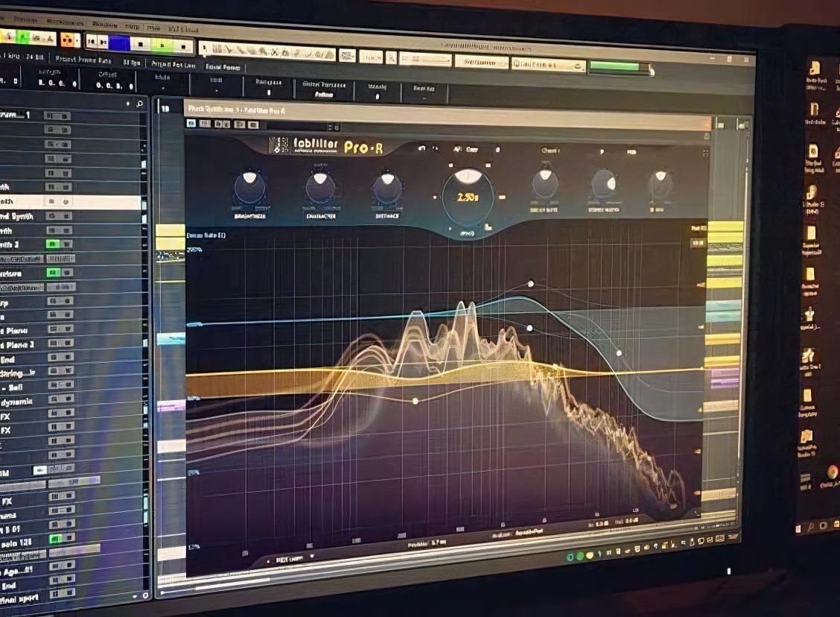Screen dimensions: 840x617
Task: Open the second desktop icon on second monitor
Action: pyautogui.click(x=815, y=111)
